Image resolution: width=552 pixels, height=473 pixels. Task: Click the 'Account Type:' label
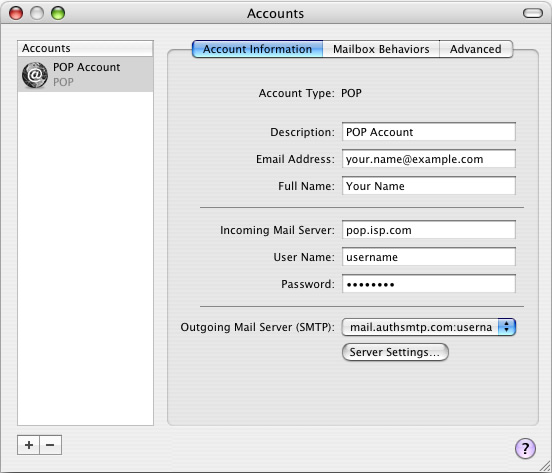(x=296, y=93)
